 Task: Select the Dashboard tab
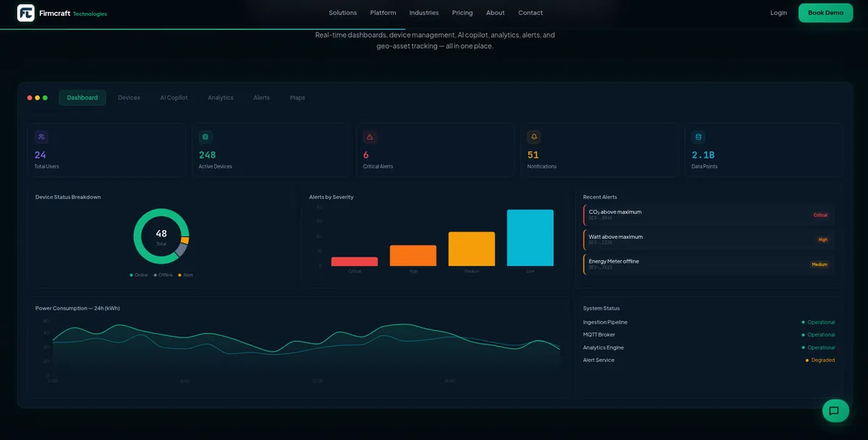pos(82,98)
